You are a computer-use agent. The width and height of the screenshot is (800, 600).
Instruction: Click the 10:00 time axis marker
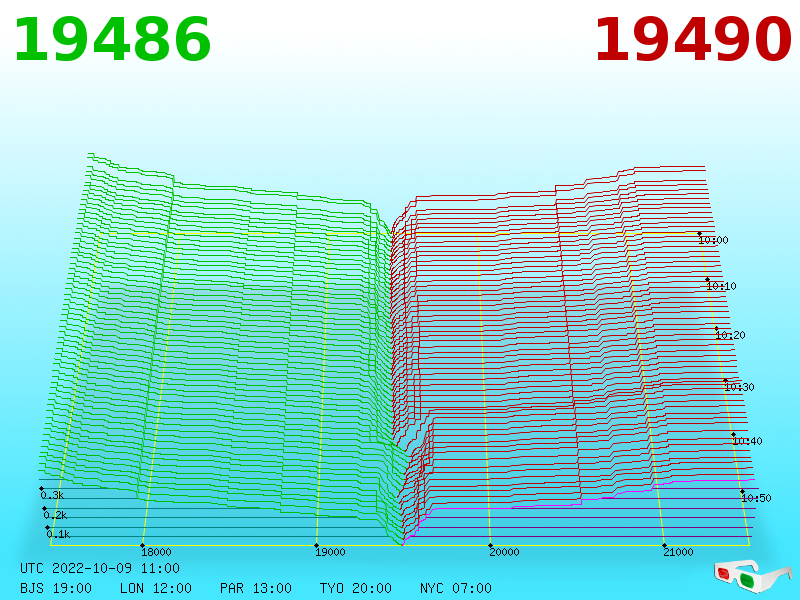point(713,240)
